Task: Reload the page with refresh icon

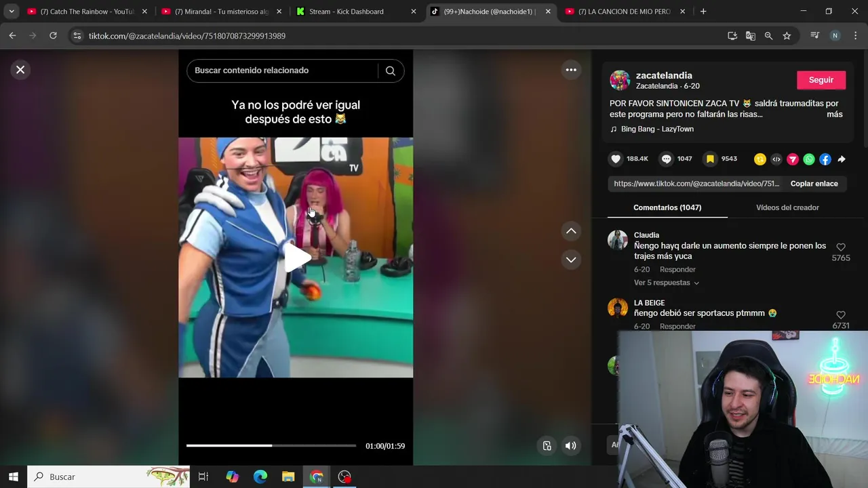Action: point(53,36)
